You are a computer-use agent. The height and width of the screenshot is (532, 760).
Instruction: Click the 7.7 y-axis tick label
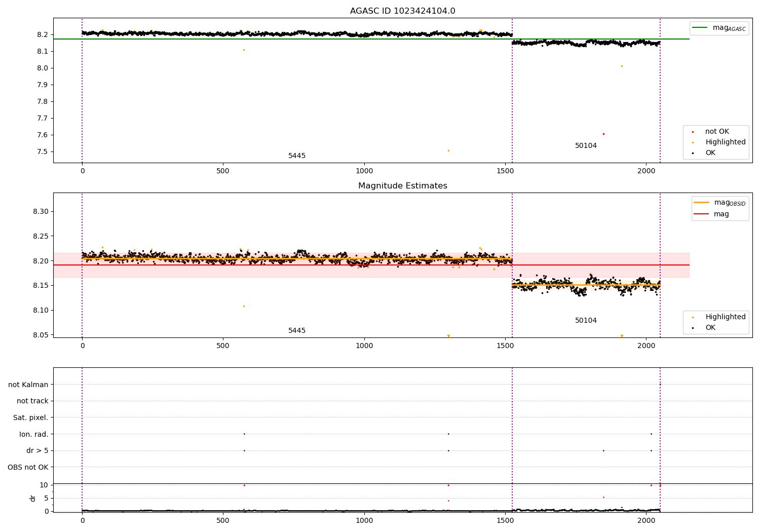coord(42,118)
